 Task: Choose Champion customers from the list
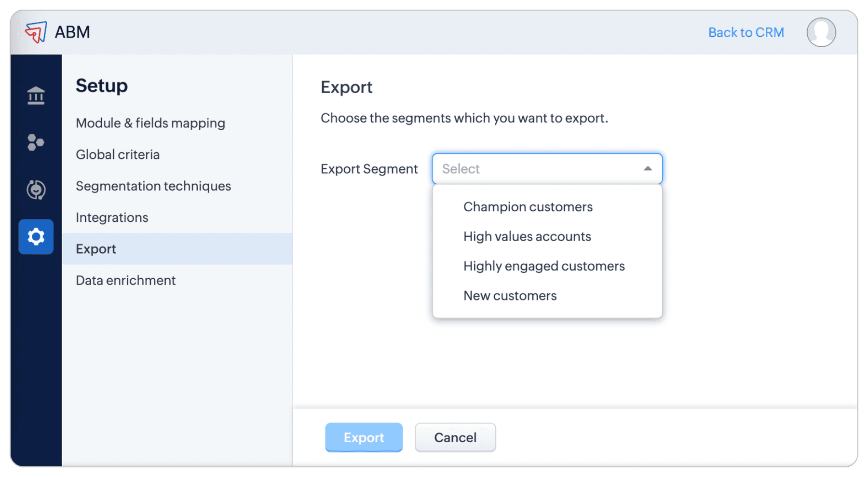528,207
